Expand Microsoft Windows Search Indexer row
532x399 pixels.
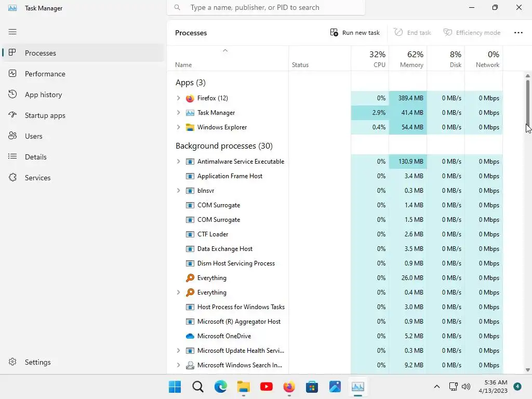pos(179,365)
